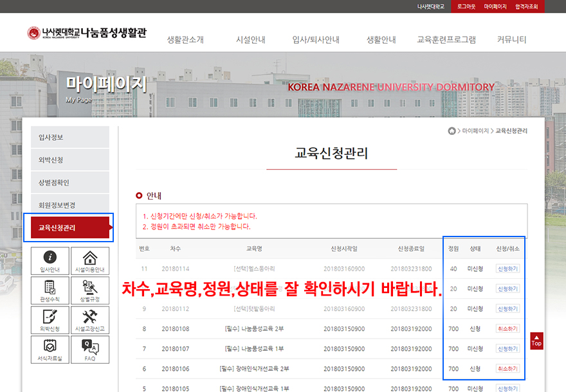Click the 상태 column header
Screen dimensions: 566x392
point(475,249)
